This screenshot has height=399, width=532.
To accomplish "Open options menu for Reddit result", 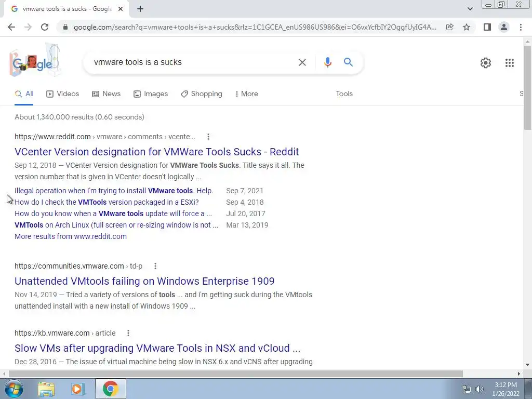I will 208,137.
